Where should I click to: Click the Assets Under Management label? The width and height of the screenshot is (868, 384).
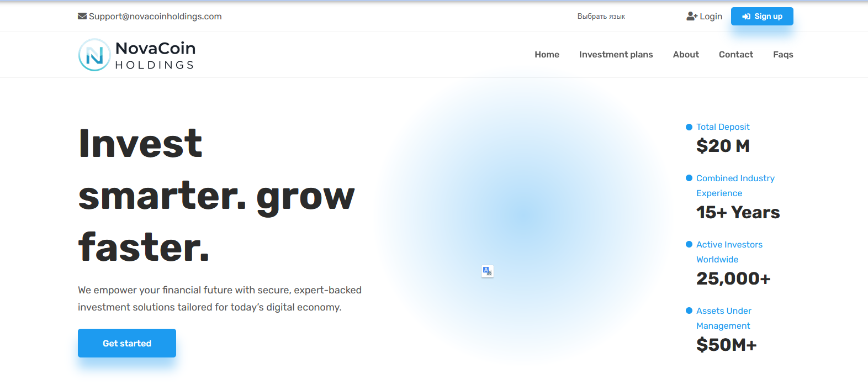pos(724,318)
